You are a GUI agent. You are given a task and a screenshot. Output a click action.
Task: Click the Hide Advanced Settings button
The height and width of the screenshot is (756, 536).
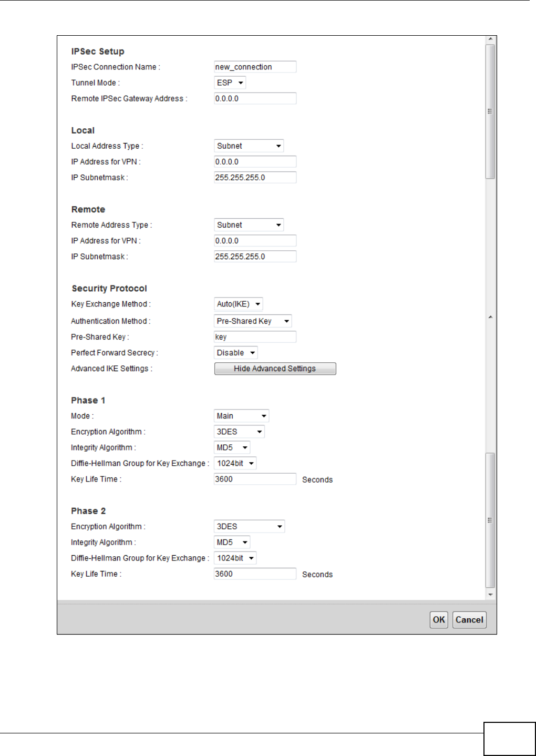coord(275,369)
